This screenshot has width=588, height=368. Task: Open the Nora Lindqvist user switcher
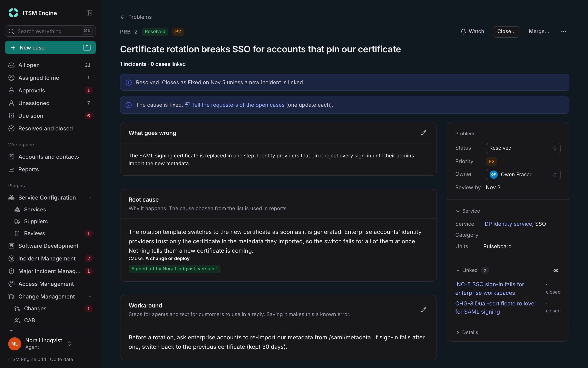(x=40, y=343)
